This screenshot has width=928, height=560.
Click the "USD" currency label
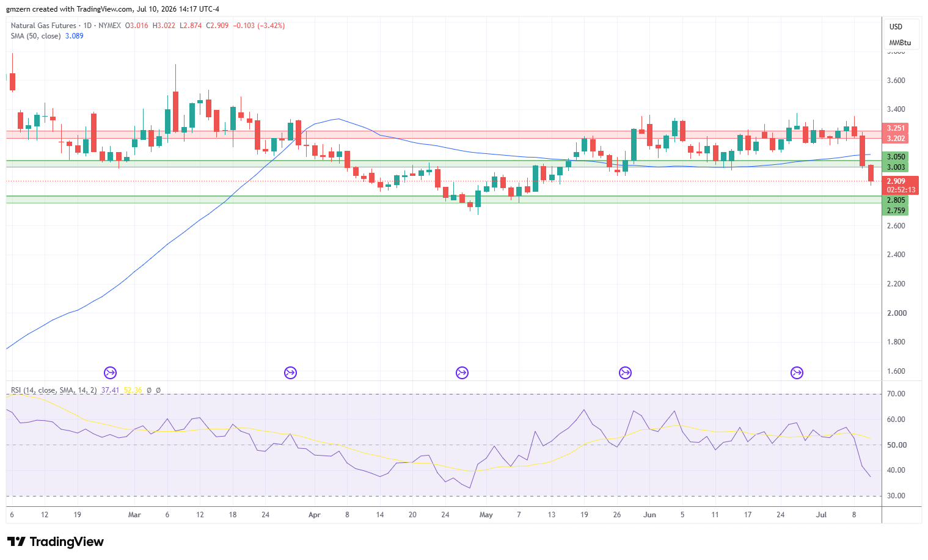[896, 27]
